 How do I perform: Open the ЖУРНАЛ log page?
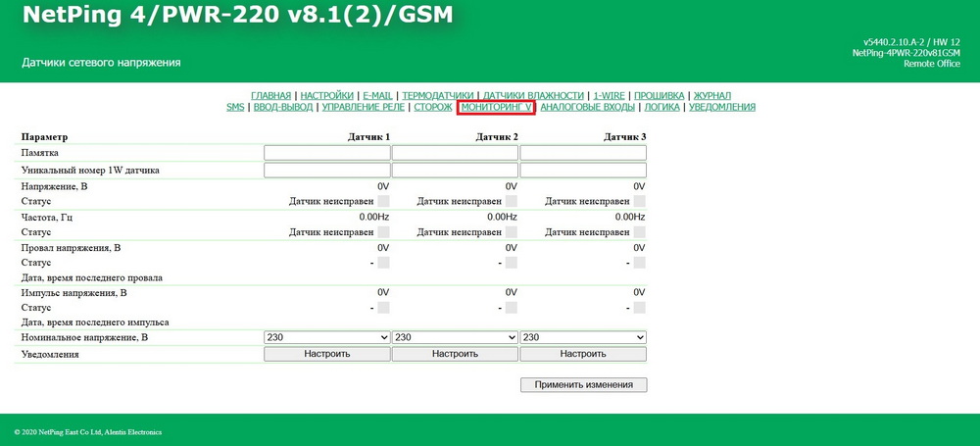[x=712, y=95]
